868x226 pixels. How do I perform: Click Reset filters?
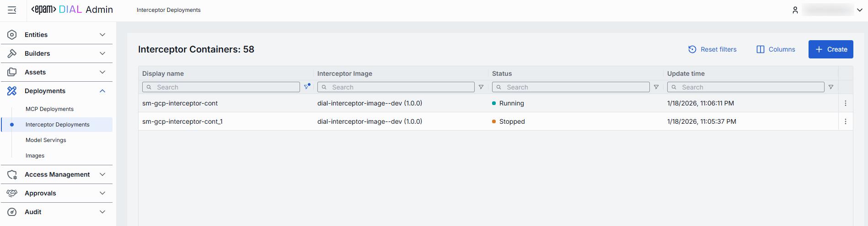[713, 49]
